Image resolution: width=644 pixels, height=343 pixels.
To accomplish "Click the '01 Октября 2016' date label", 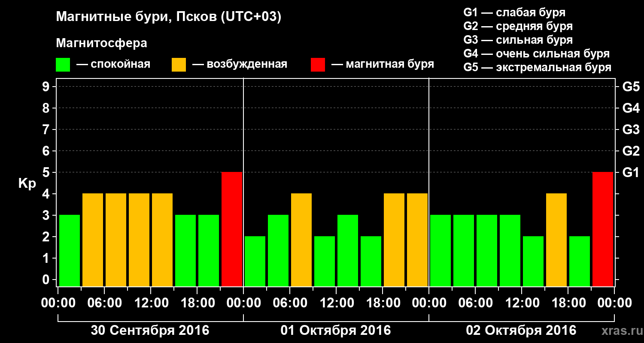I will [336, 330].
